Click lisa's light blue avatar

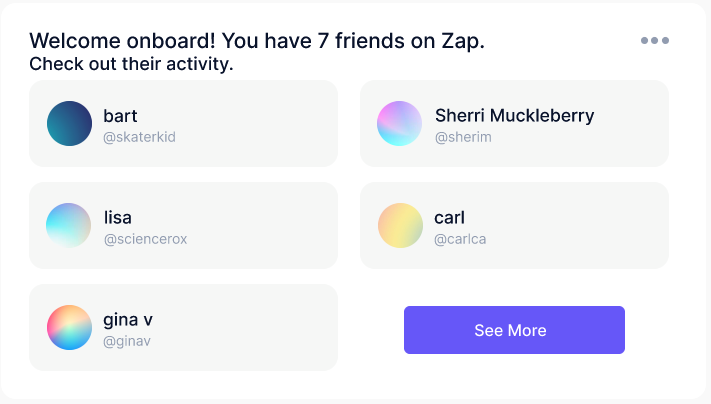tap(68, 225)
